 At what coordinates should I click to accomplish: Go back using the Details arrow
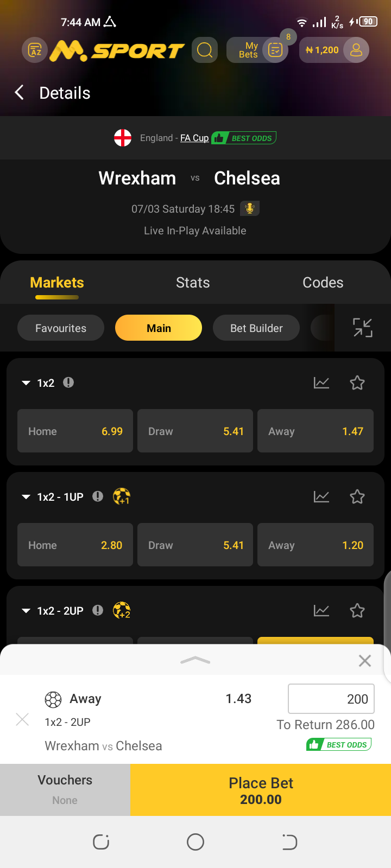tap(20, 93)
